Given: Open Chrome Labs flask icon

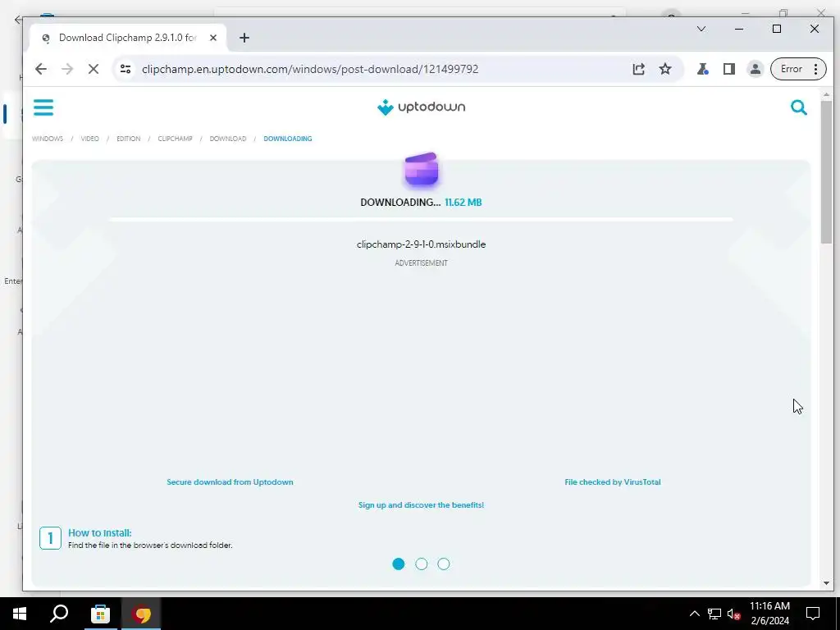Looking at the screenshot, I should pyautogui.click(x=702, y=69).
